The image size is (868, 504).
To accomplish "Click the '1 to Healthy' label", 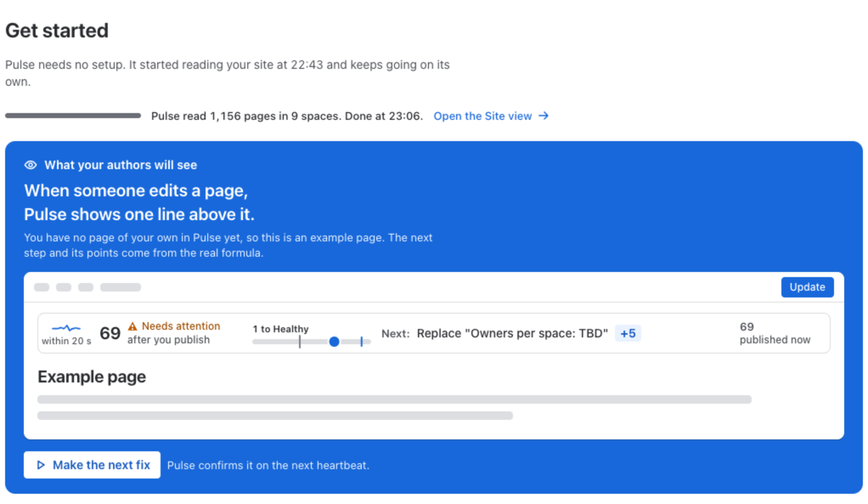I will pos(281,329).
